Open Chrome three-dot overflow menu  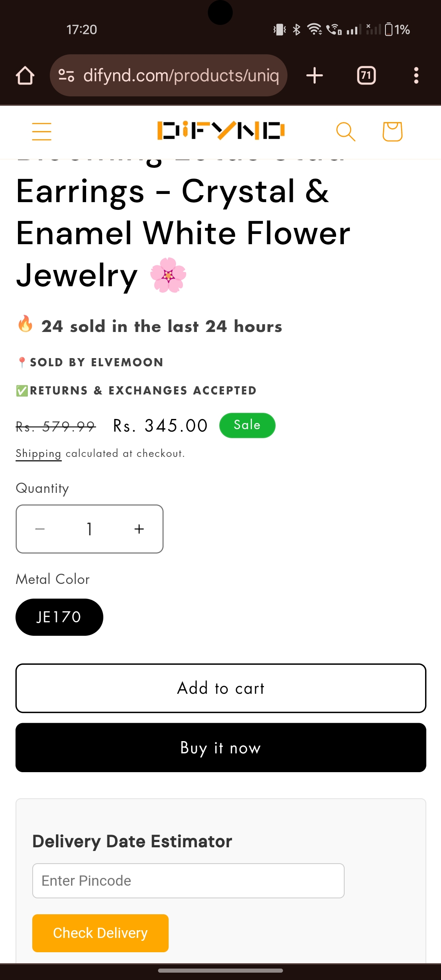[x=416, y=76]
